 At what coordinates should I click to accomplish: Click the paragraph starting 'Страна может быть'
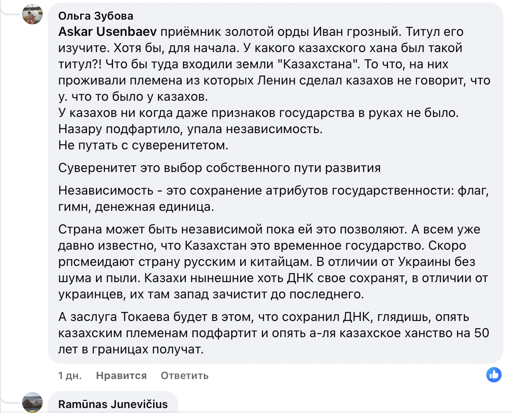point(273,262)
